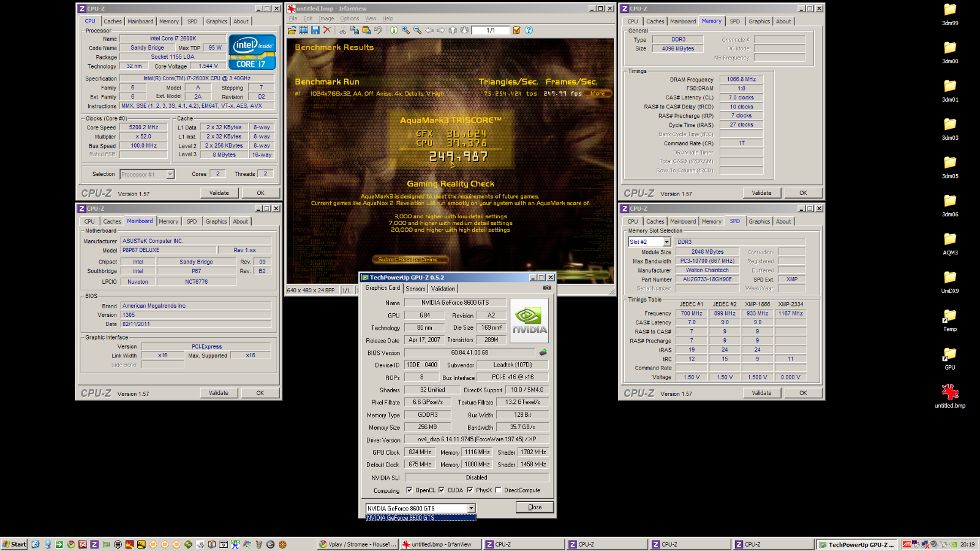
Task: Toggle the PhysX checkbox in GPU-Z
Action: (x=470, y=490)
